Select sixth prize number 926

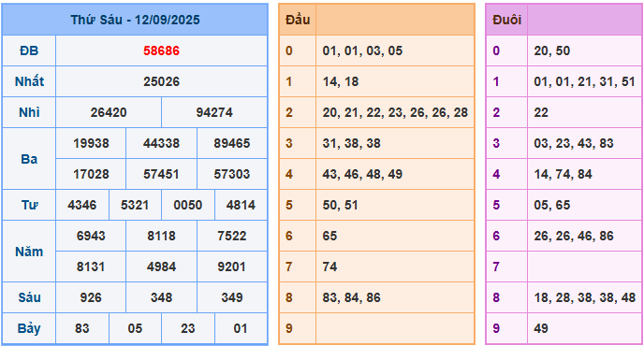[x=91, y=297]
